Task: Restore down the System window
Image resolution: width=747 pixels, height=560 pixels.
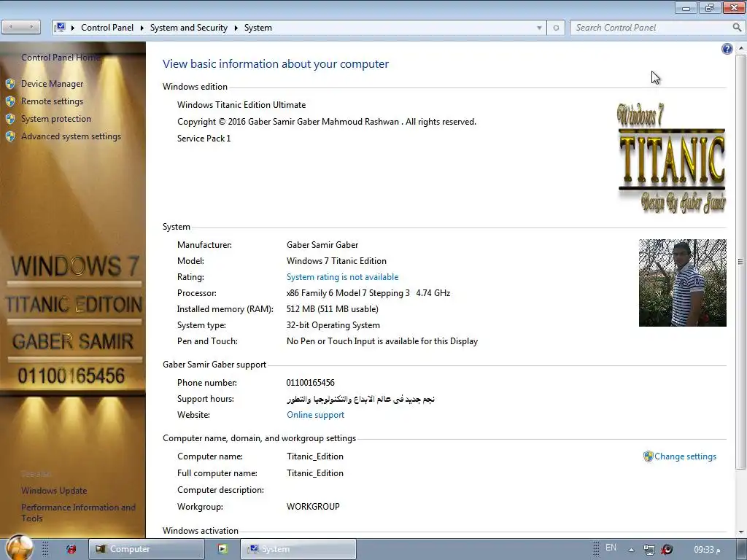Action: [710, 7]
